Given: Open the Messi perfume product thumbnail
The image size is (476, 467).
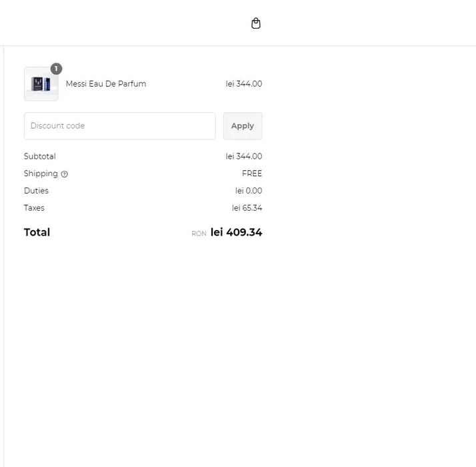Looking at the screenshot, I should pyautogui.click(x=41, y=85).
